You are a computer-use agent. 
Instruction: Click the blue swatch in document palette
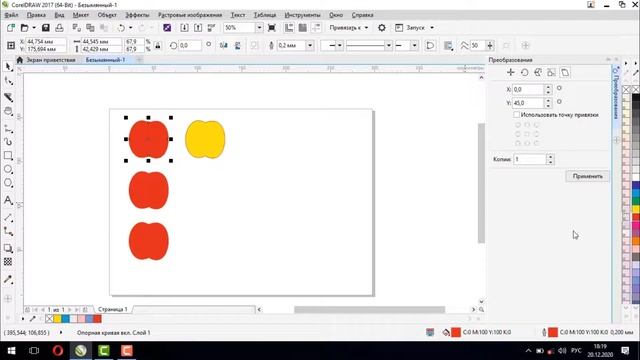(x=65, y=319)
